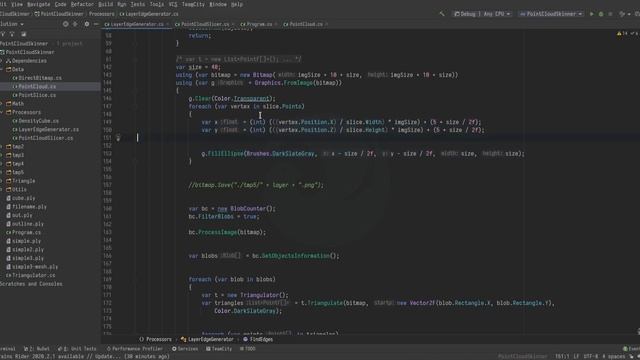Open the NuGet tool window
The width and height of the screenshot is (640, 360).
[37, 349]
